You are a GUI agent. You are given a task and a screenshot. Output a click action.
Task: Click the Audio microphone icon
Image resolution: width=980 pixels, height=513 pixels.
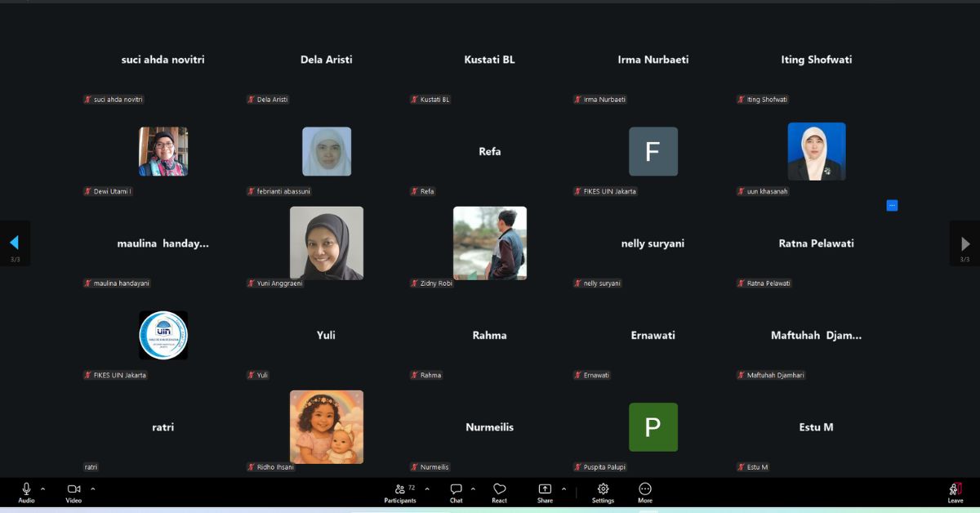pyautogui.click(x=26, y=489)
